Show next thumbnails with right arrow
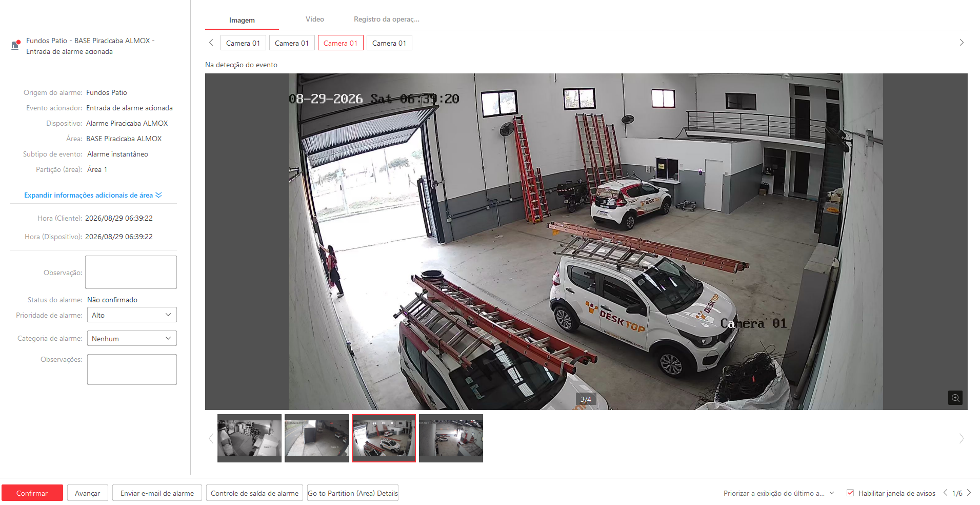Screen dimensions: 980x505 tap(962, 438)
